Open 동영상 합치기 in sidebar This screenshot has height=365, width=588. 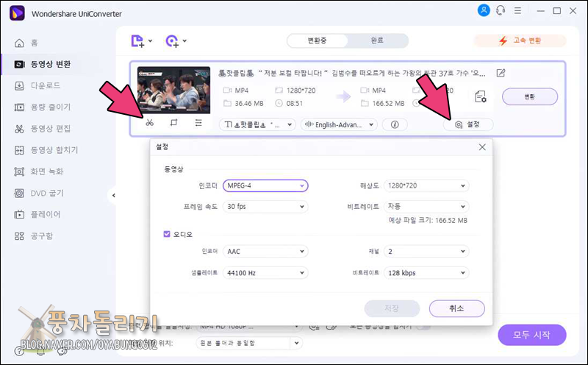click(x=54, y=150)
